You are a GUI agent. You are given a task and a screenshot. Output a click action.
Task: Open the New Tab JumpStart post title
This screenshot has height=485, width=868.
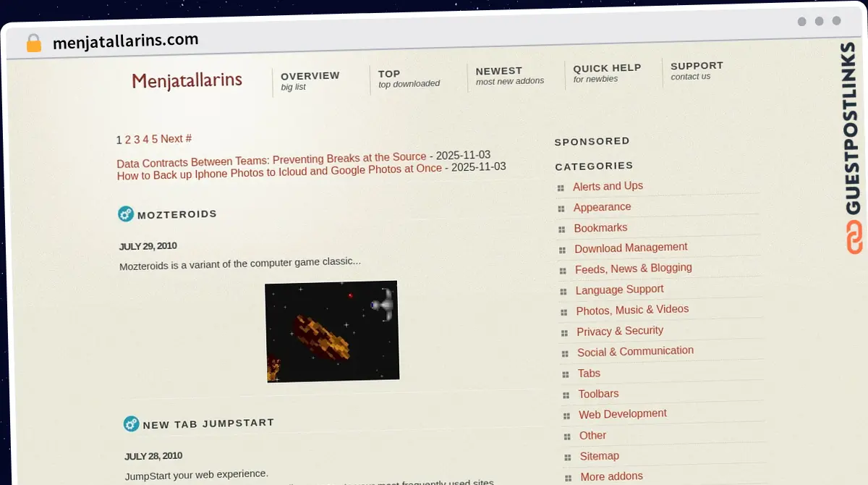click(x=208, y=423)
